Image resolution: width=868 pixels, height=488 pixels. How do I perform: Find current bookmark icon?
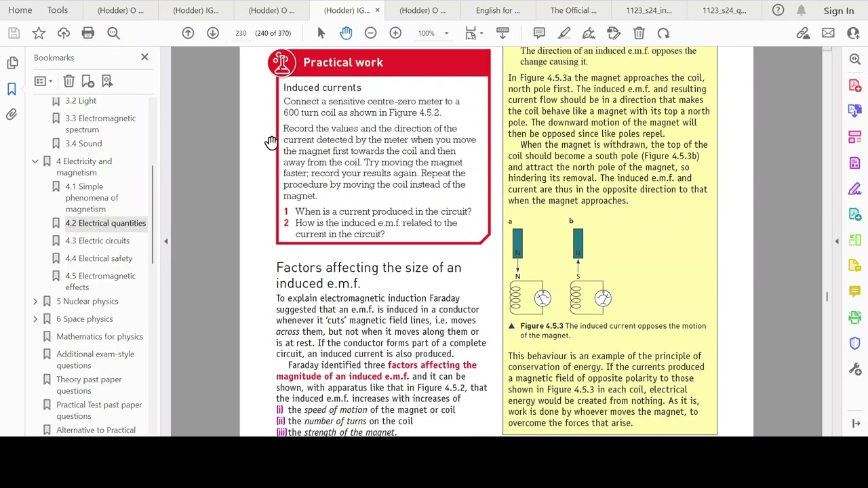tap(107, 81)
